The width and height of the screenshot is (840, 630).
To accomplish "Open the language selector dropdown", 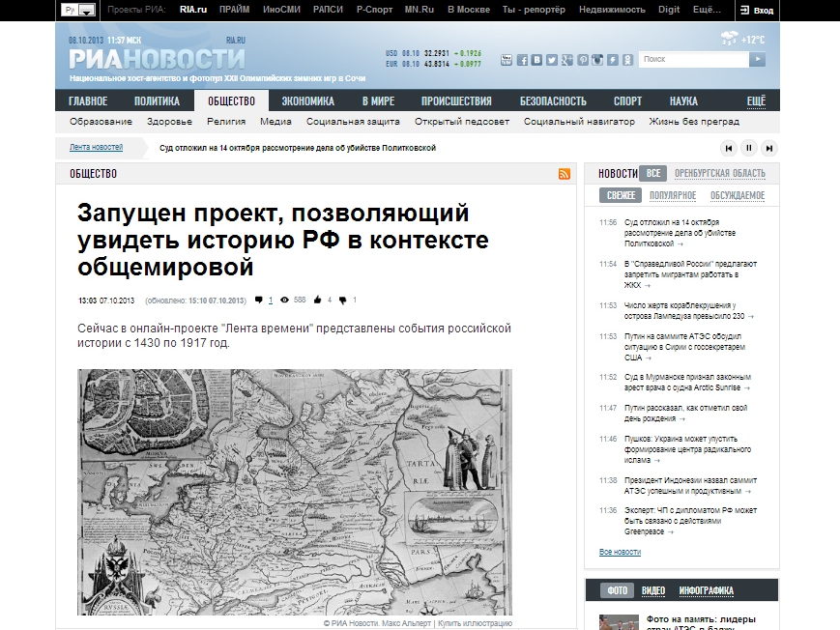I will coord(78,10).
